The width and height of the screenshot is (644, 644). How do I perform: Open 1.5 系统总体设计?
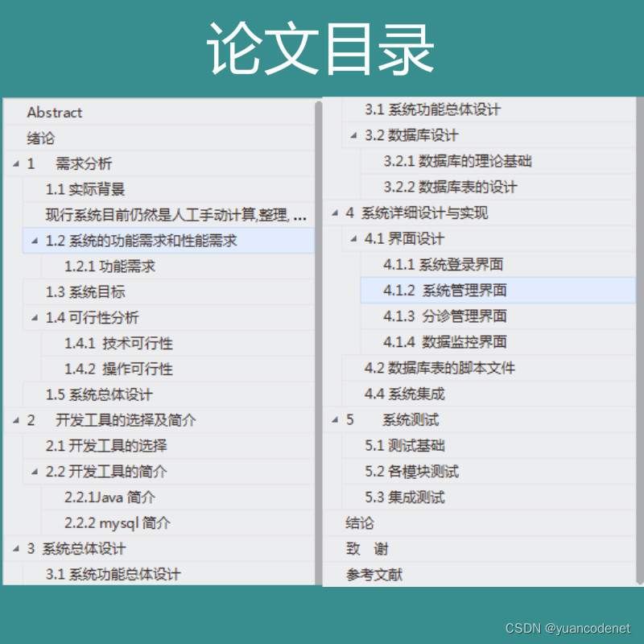point(99,394)
